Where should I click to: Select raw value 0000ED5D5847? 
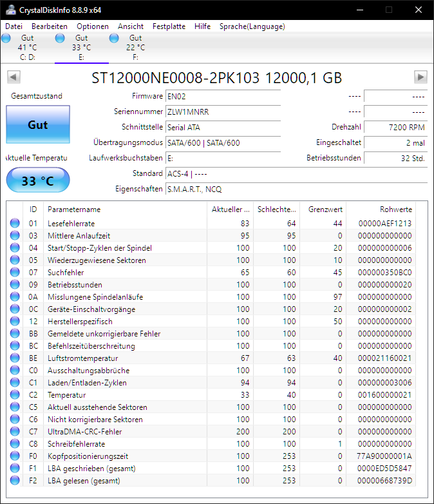[x=384, y=469]
